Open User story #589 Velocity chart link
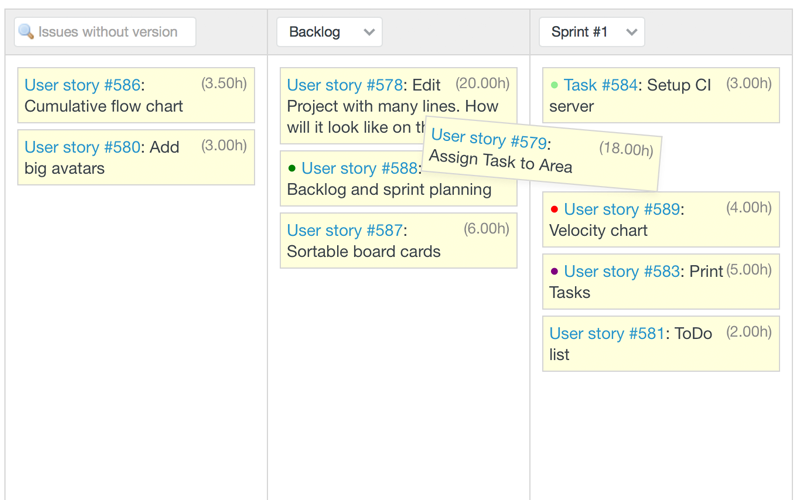800x500 pixels. click(621, 209)
